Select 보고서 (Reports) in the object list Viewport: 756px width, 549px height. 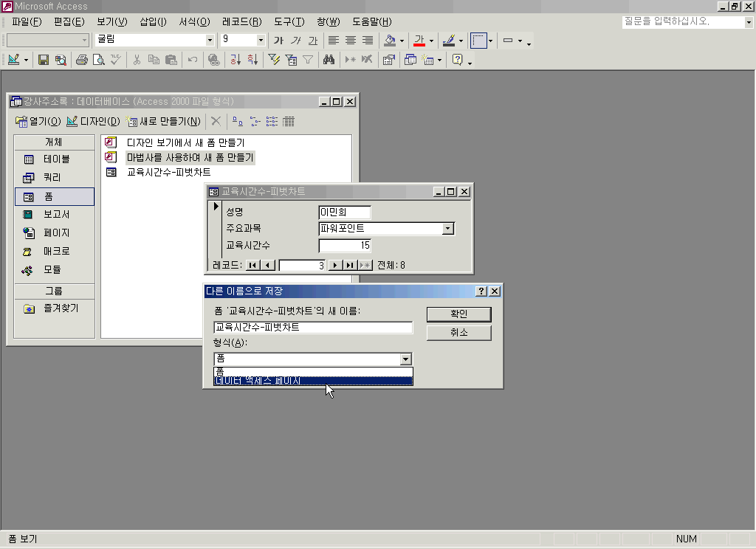coord(55,214)
